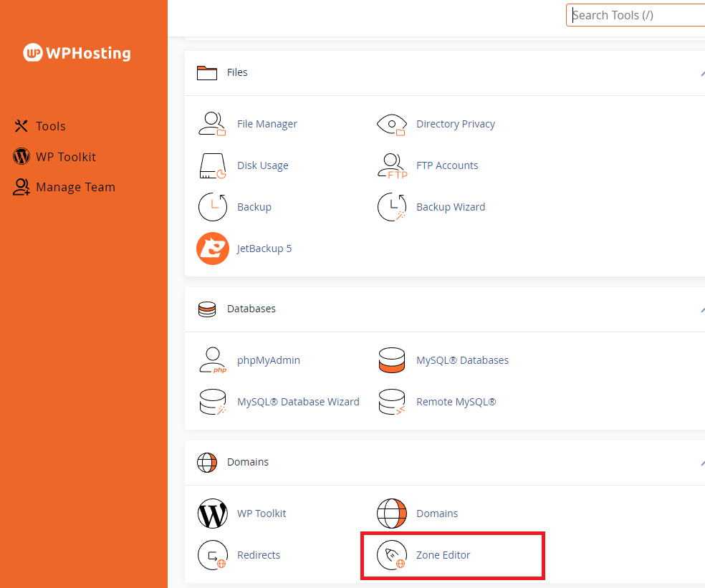Select Tools in the sidebar
Screen dimensions: 705x588
(x=50, y=126)
